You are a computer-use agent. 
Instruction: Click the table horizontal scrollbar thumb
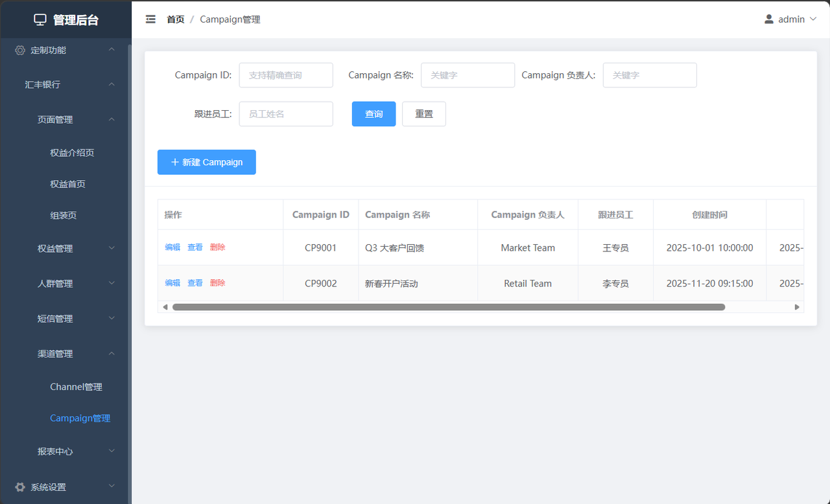tap(449, 307)
